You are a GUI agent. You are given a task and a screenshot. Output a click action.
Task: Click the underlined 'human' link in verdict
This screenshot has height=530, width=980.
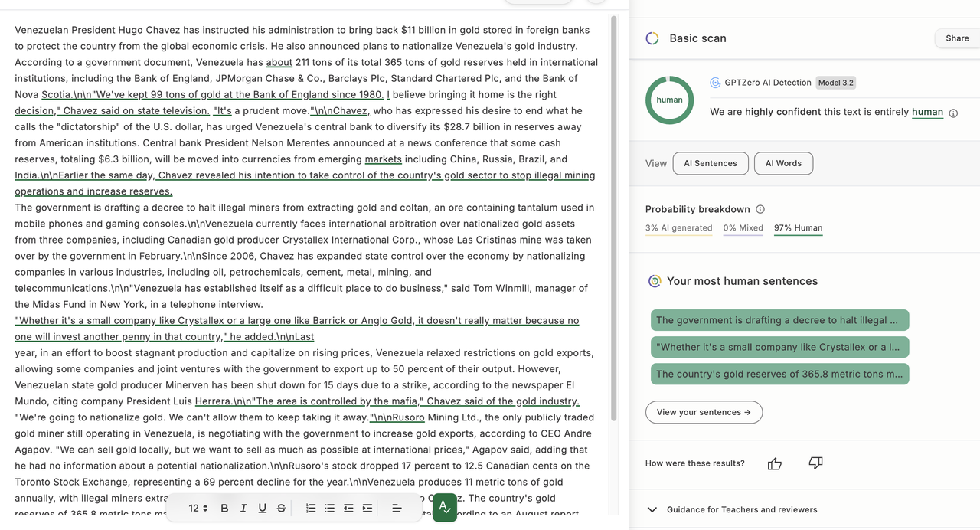[927, 112]
